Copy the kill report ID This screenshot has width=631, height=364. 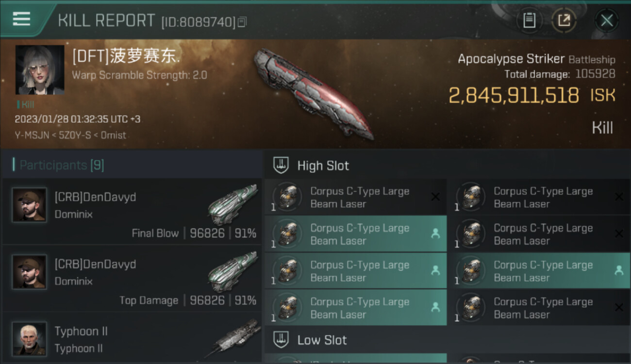point(242,22)
